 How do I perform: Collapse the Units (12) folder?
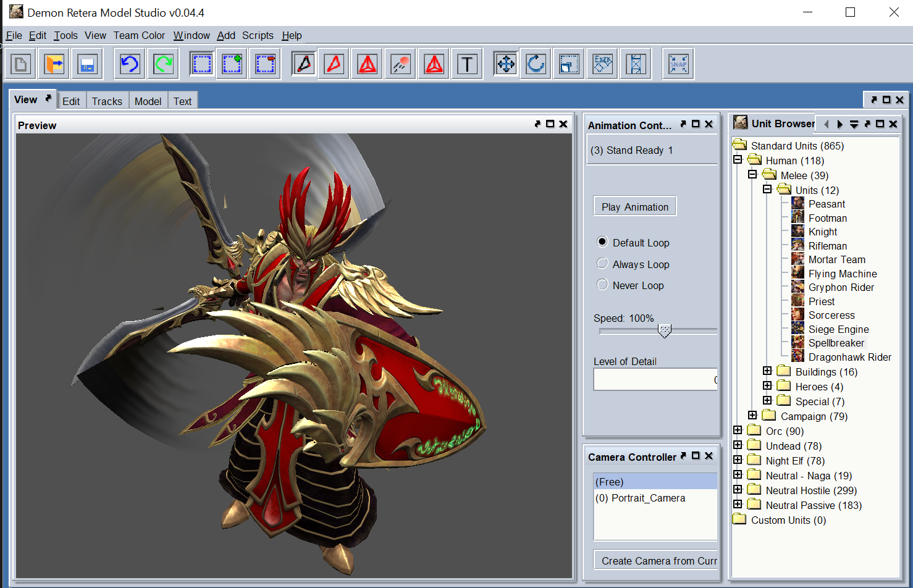pyautogui.click(x=767, y=189)
